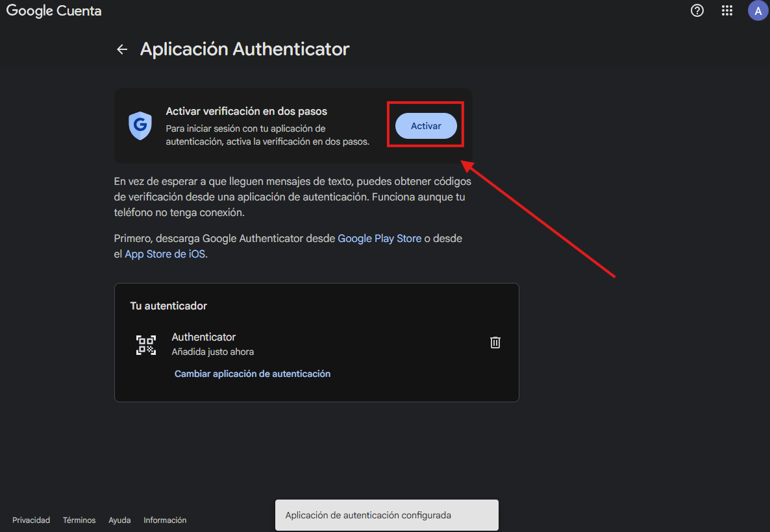
Task: Open the Ayuda footer link
Action: (x=119, y=520)
